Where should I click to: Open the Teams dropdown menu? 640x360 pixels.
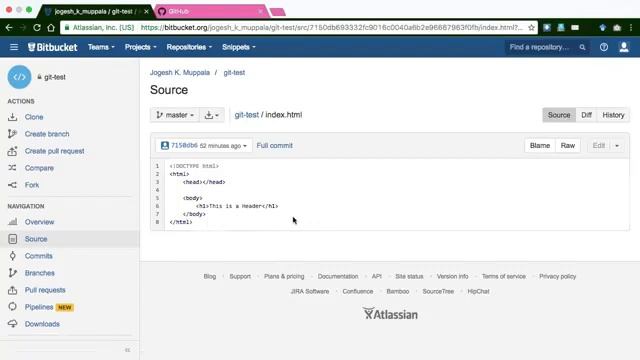(101, 47)
